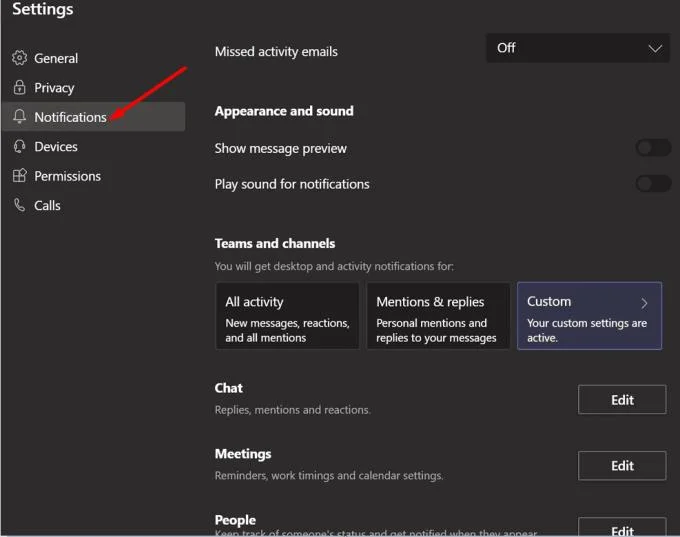Click the Privacy lock icon
Image resolution: width=680 pixels, height=537 pixels.
[20, 87]
